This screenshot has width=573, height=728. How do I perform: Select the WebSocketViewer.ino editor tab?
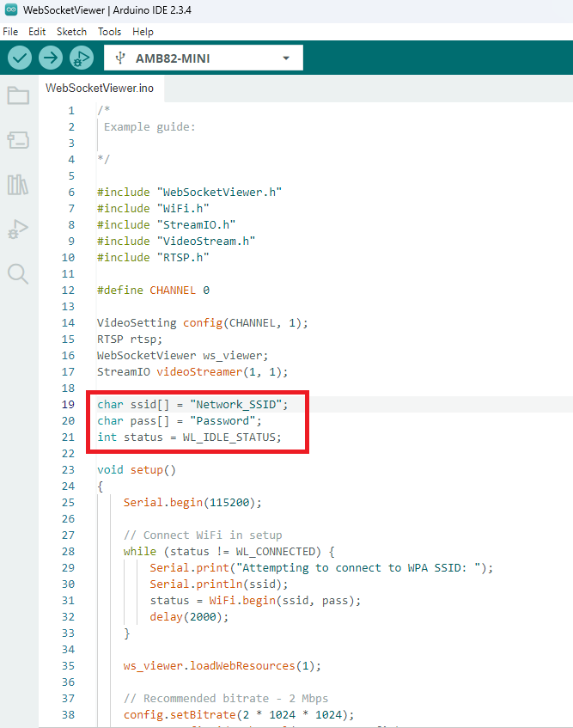click(x=100, y=88)
